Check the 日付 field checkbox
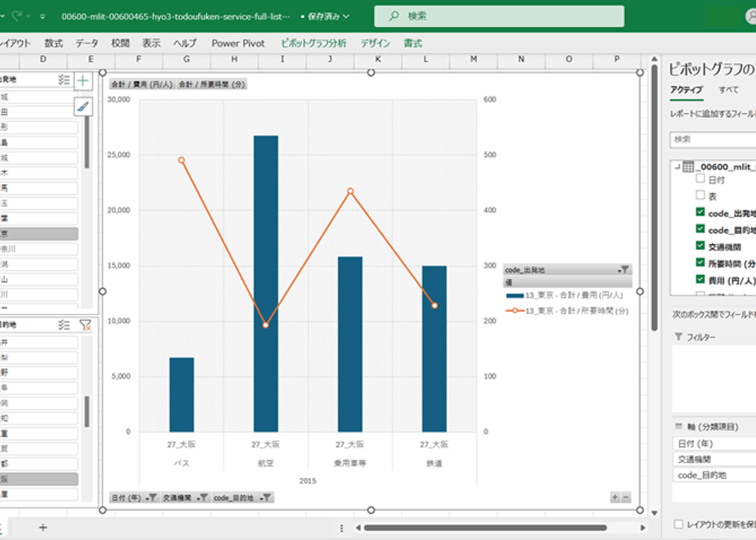This screenshot has width=756, height=540. [x=700, y=178]
